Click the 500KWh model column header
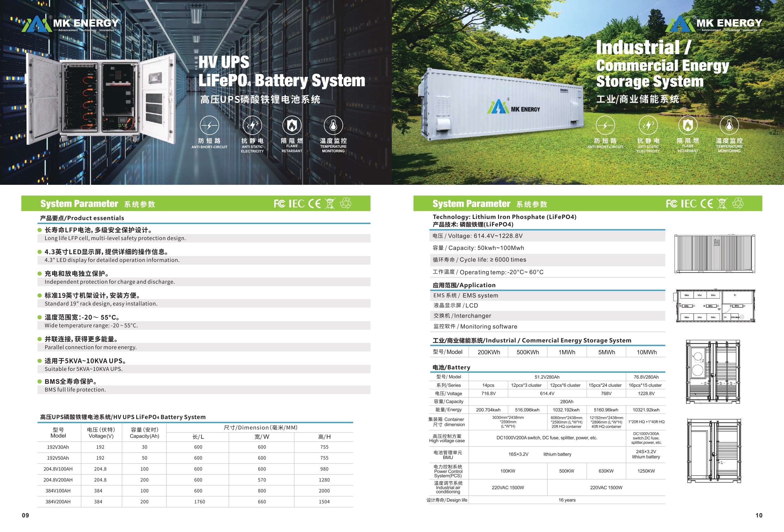The height and width of the screenshot is (532, 784). [x=528, y=353]
